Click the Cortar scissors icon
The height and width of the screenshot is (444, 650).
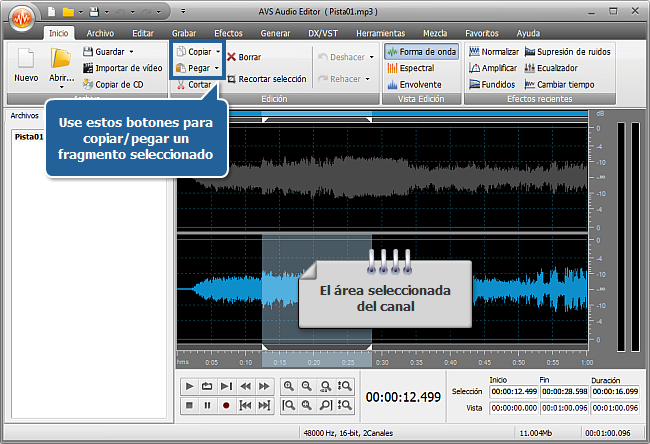tap(180, 85)
